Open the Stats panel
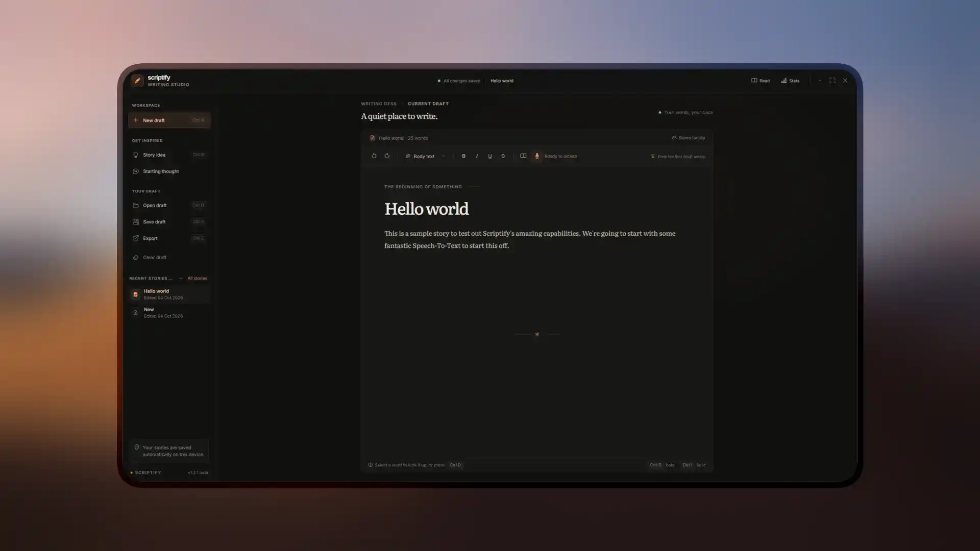The width and height of the screenshot is (980, 551). (x=790, y=81)
